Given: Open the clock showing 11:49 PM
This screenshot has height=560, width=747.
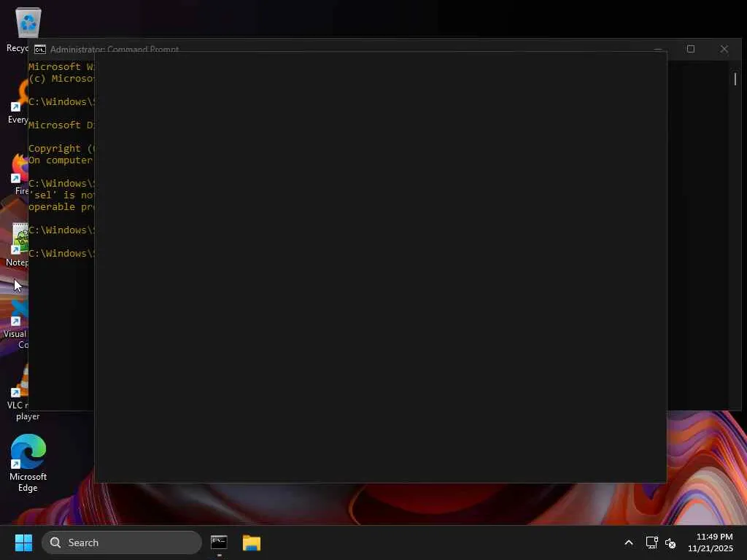Looking at the screenshot, I should point(710,542).
